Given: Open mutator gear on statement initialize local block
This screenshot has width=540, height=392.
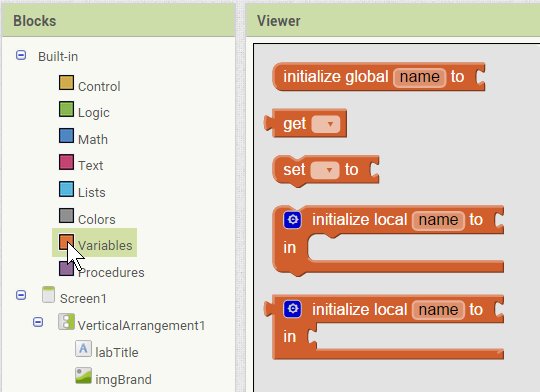Looking at the screenshot, I should click(293, 220).
